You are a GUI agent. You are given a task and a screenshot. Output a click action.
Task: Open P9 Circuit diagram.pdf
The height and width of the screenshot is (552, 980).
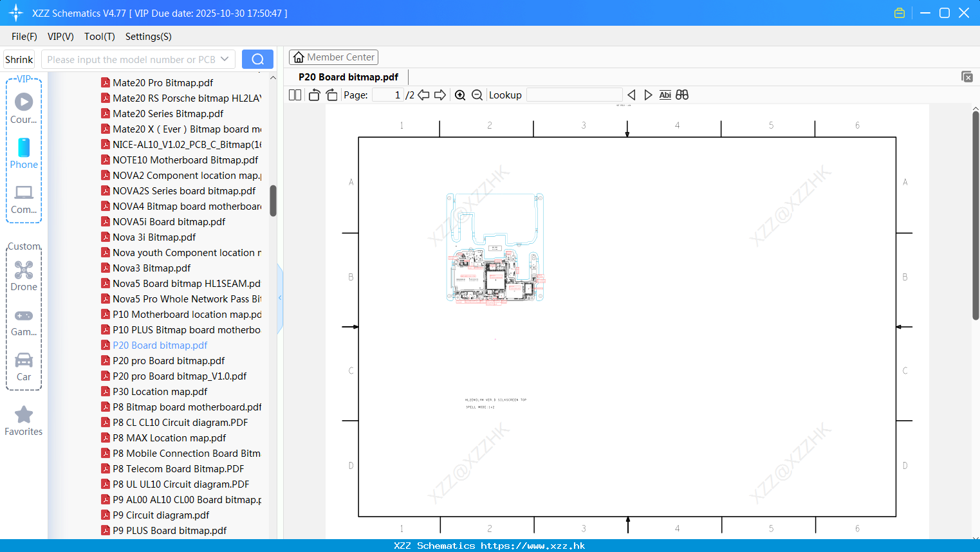tap(155, 515)
